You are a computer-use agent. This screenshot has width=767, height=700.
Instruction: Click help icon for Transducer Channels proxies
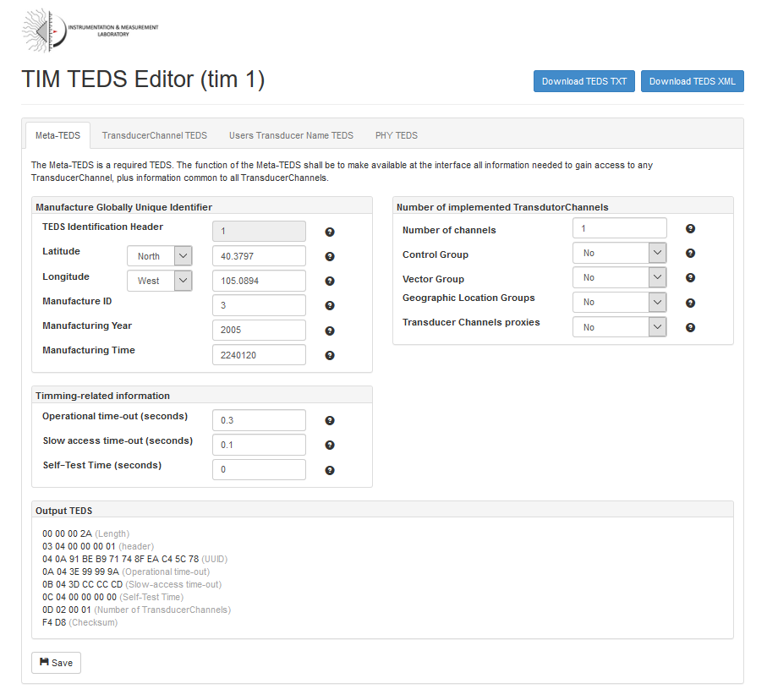point(690,327)
